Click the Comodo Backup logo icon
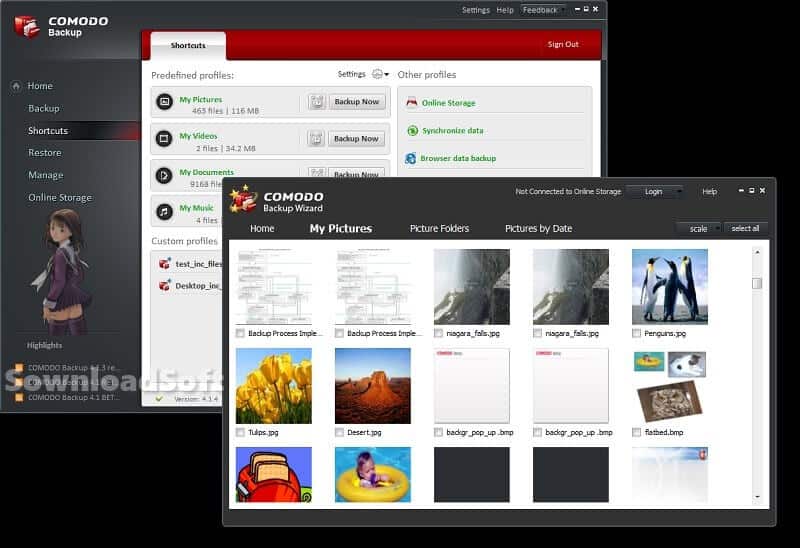Viewport: 800px width, 548px height. [27, 26]
